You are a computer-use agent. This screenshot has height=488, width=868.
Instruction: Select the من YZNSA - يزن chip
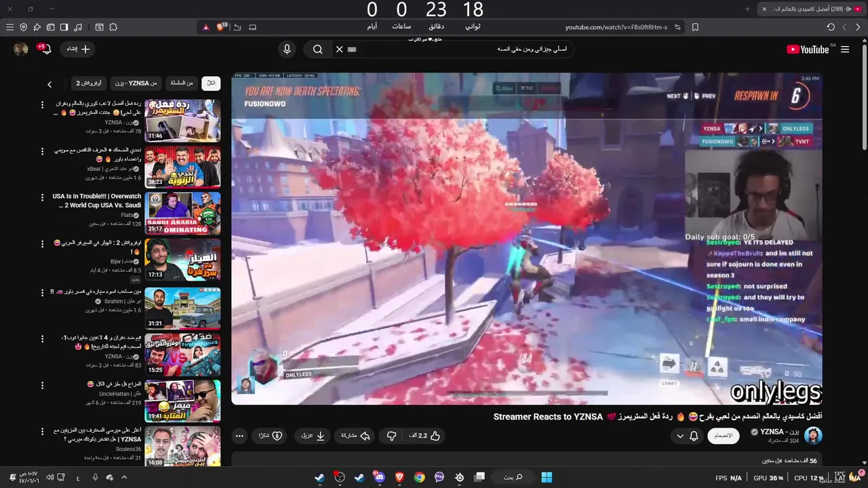pyautogui.click(x=136, y=83)
